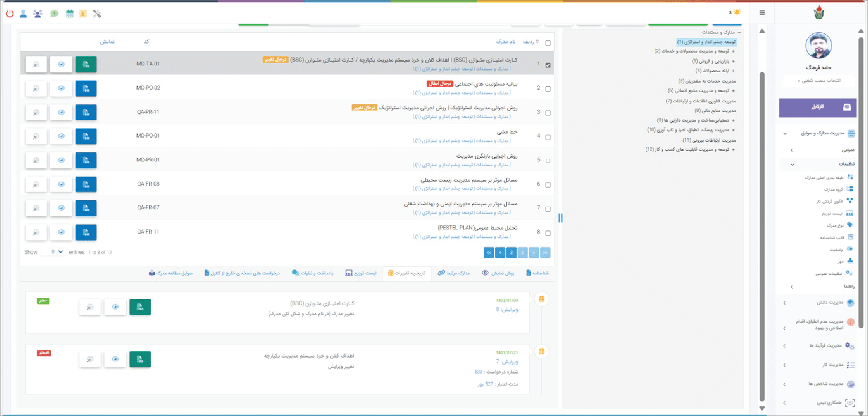
Task: Open the calendar icon in top toolbar
Action: pos(69,14)
